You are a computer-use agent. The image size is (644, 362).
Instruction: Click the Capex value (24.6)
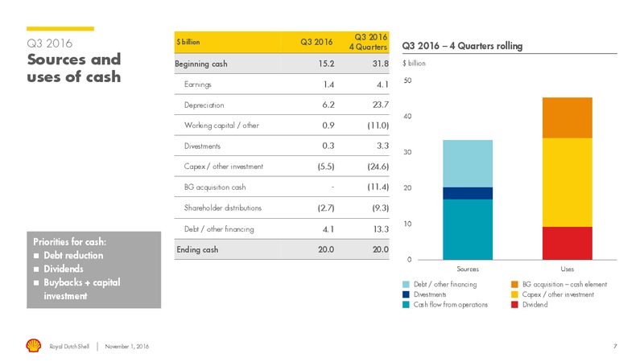click(x=378, y=167)
